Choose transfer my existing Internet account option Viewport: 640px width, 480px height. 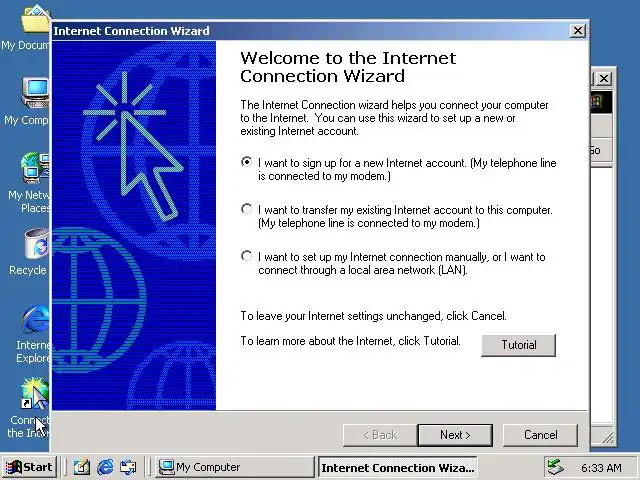tap(246, 209)
